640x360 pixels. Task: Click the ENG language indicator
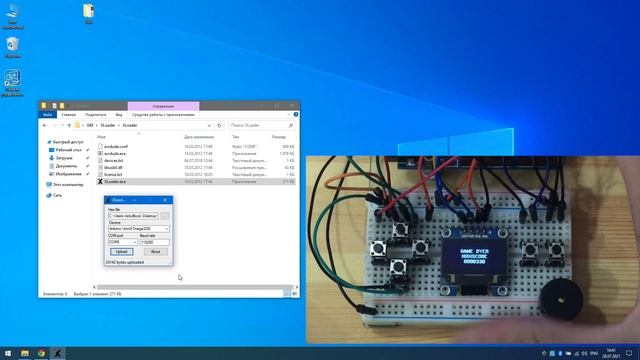click(x=594, y=353)
